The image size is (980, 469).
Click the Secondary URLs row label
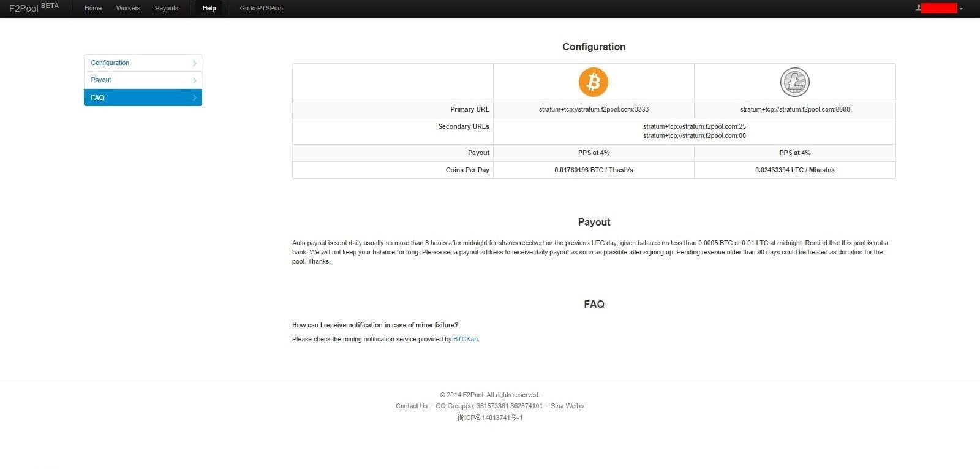(464, 126)
